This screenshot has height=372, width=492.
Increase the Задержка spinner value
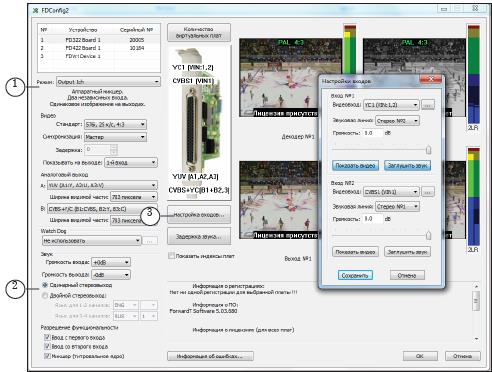[114, 147]
